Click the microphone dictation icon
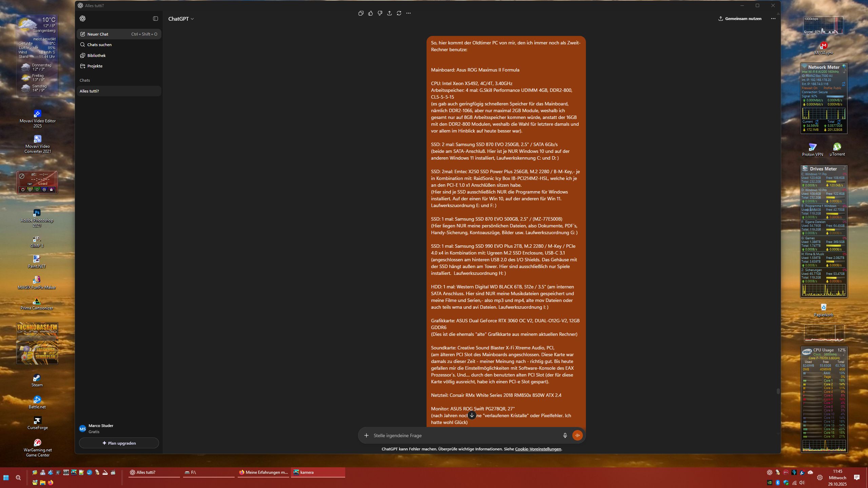The image size is (868, 488). (x=565, y=435)
